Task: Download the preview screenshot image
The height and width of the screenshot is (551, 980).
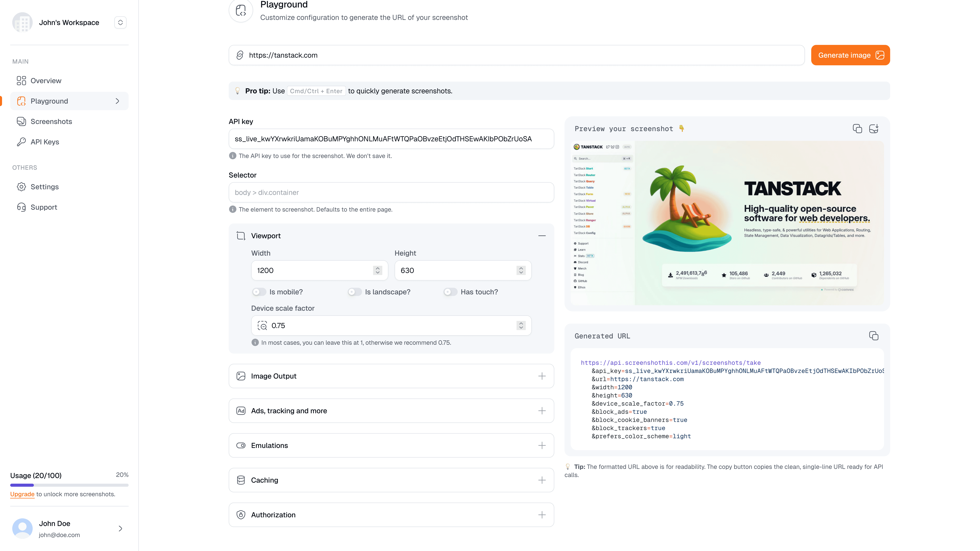Action: (x=874, y=129)
